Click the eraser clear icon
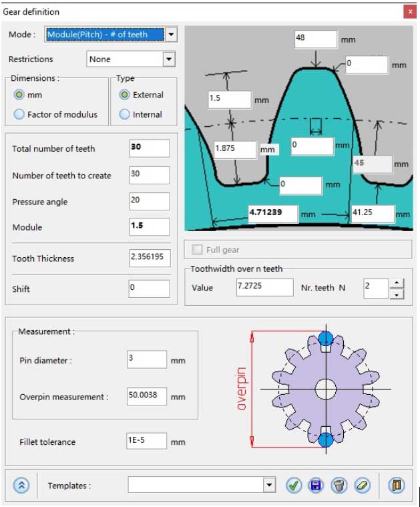Screen dimensions: 420x507 point(361,486)
